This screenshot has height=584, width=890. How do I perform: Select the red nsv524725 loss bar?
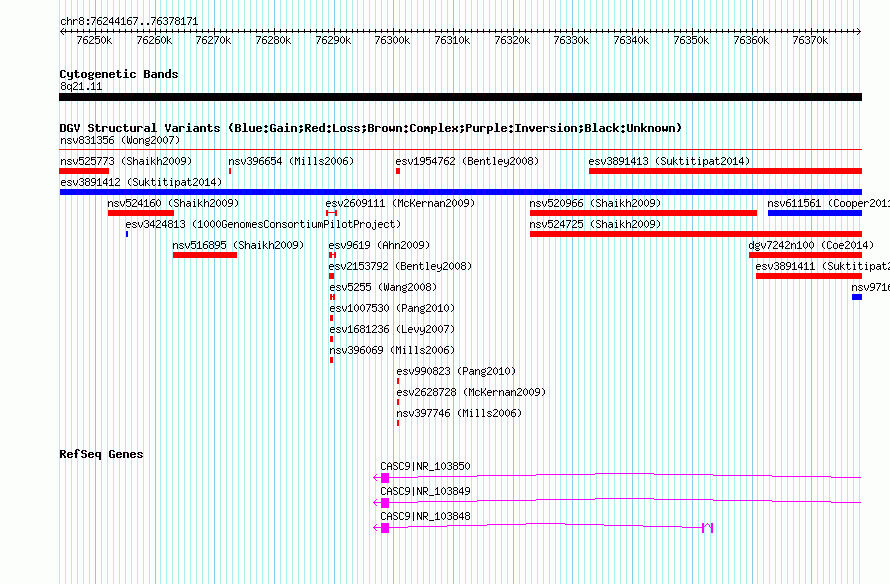click(696, 234)
